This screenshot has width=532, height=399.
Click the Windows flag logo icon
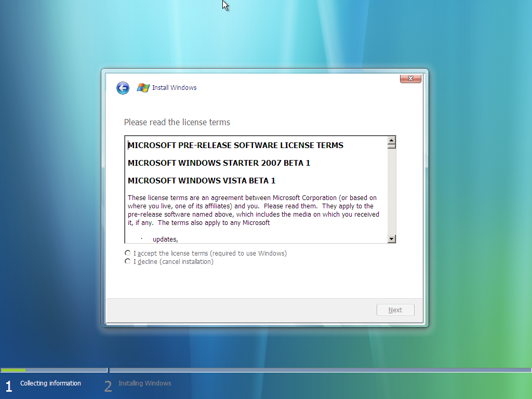[x=143, y=88]
